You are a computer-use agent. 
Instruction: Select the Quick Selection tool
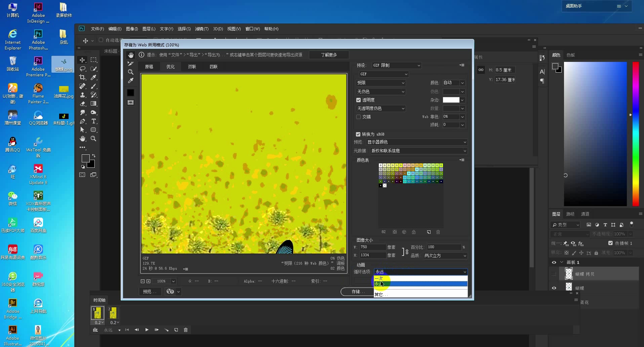94,69
